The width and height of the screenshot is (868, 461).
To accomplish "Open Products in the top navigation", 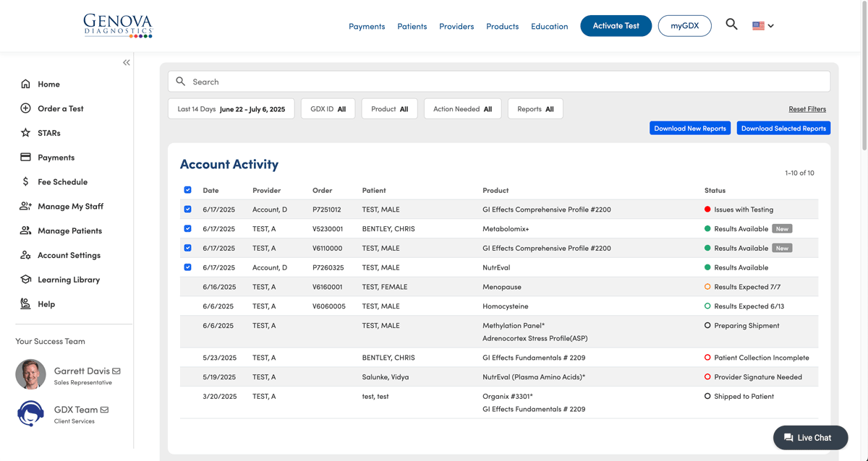I will tap(503, 26).
